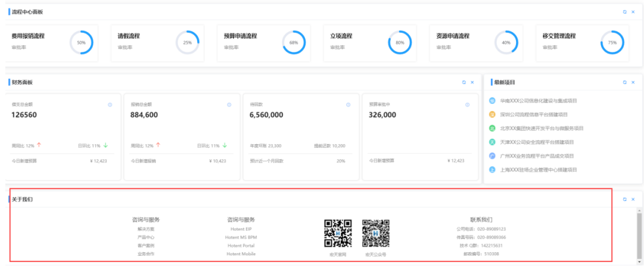Open the 请假流程 card title

(129, 36)
